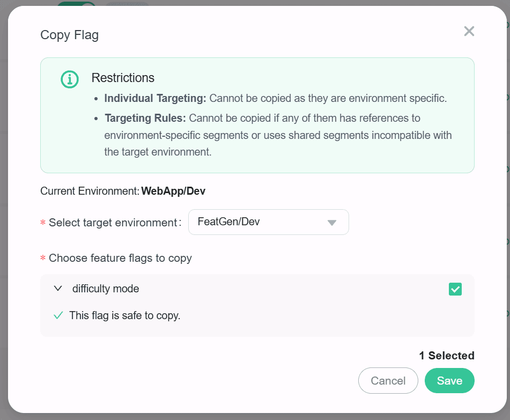Click the Restrictions heading

(123, 78)
